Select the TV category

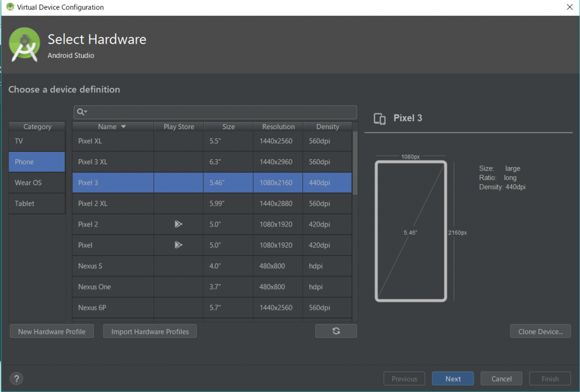37,141
